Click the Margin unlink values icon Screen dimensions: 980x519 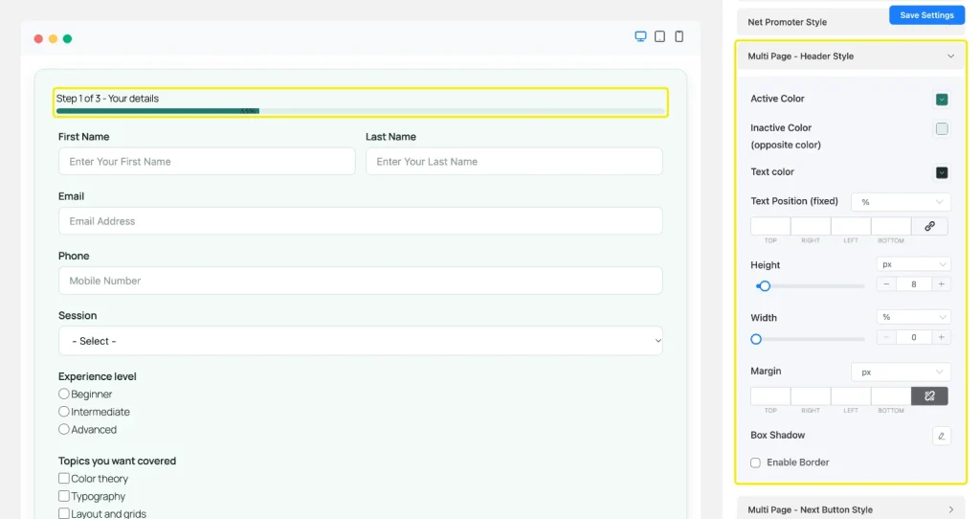[x=929, y=395]
